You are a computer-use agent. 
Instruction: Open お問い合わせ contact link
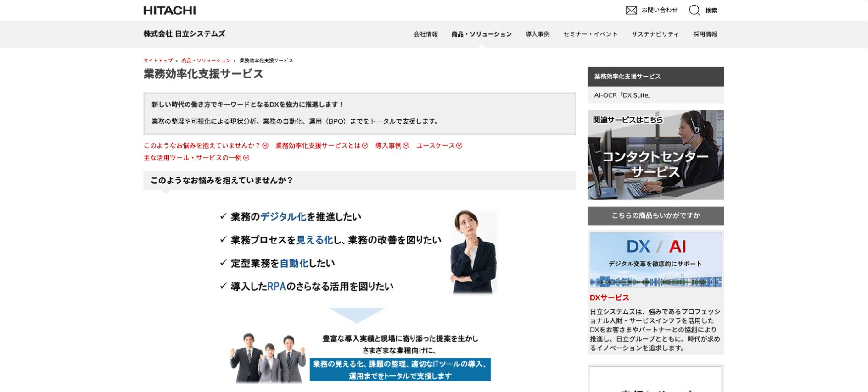point(659,10)
